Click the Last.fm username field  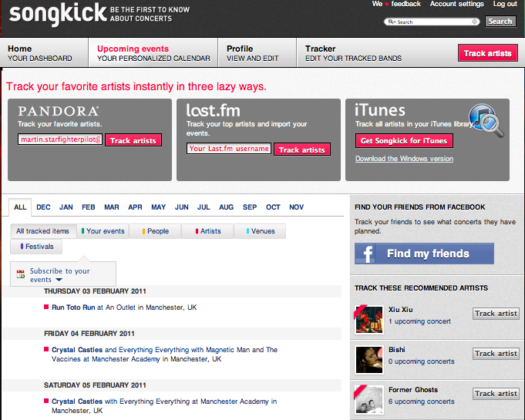(x=229, y=149)
